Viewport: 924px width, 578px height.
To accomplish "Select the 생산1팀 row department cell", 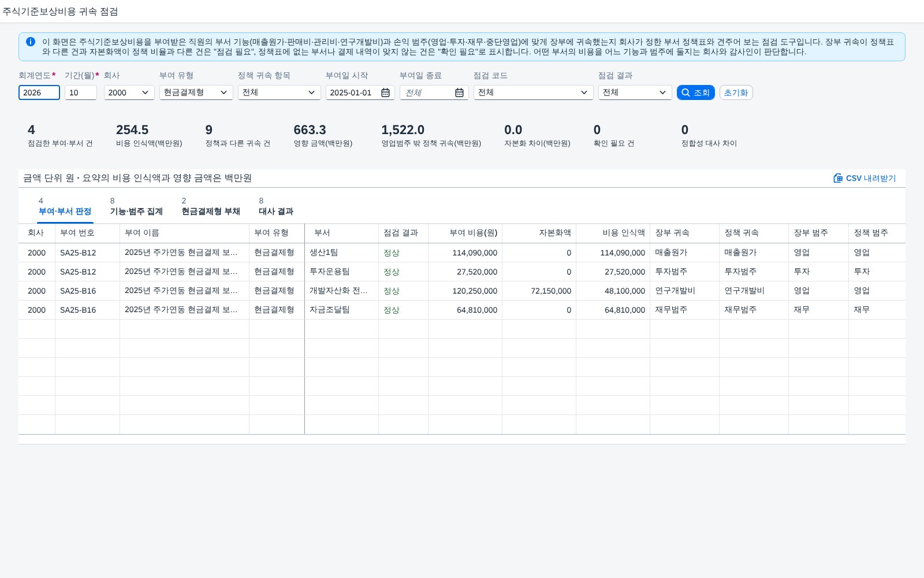I will 341,253.
